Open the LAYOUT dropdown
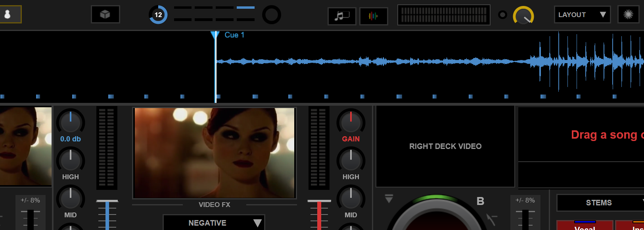644x230 pixels. point(582,15)
